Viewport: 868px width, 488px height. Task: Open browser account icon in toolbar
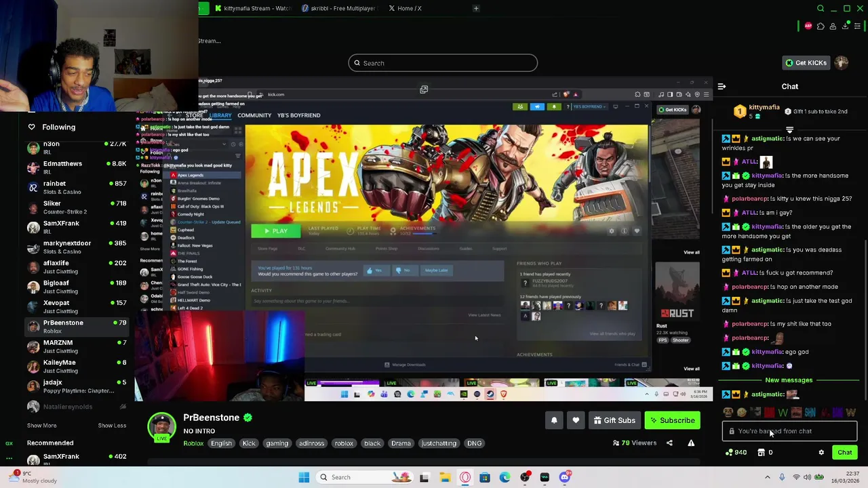tap(833, 26)
